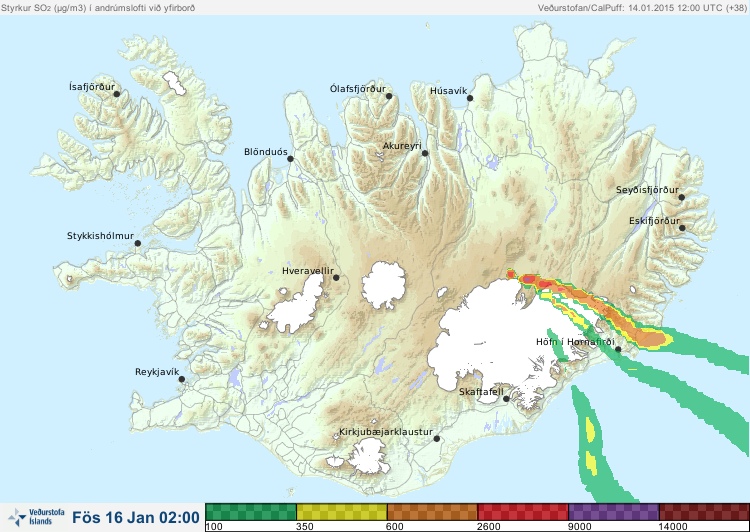Click the Akureyri city marker dot

click(425, 153)
